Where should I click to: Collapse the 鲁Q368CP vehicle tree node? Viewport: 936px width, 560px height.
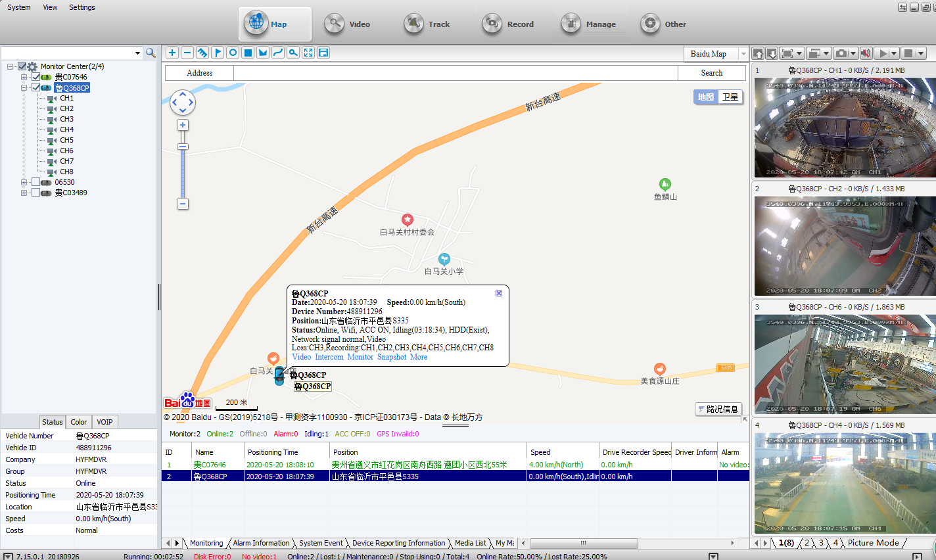[x=24, y=87]
